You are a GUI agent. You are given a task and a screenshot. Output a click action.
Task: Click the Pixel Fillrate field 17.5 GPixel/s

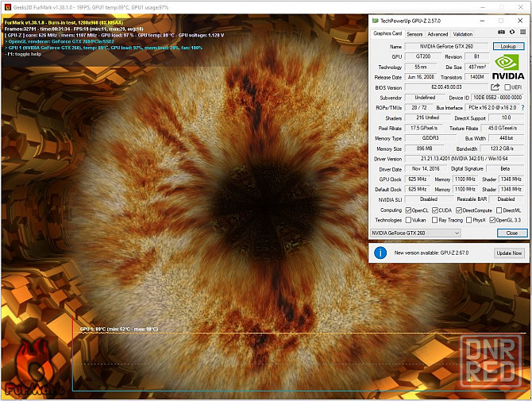point(424,128)
